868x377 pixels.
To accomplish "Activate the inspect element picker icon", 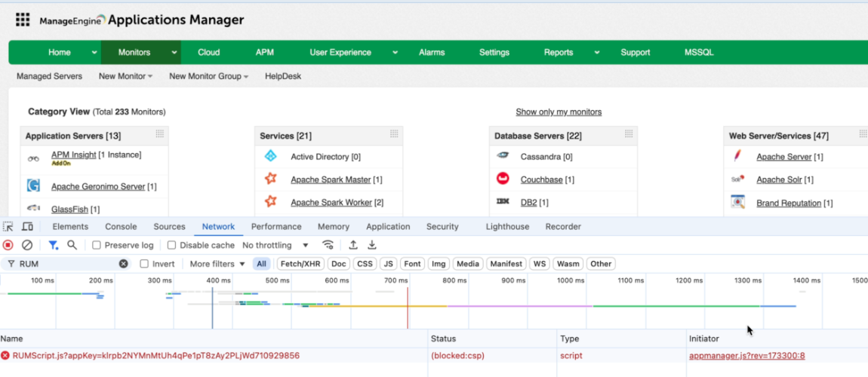I will pos(8,226).
